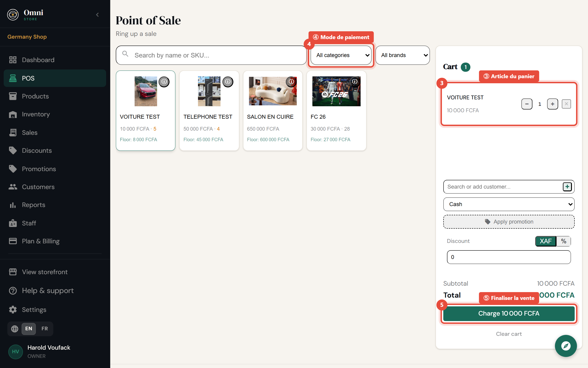Click the Harold Voufack profile name
Screen dimensions: 588x368
click(49, 348)
